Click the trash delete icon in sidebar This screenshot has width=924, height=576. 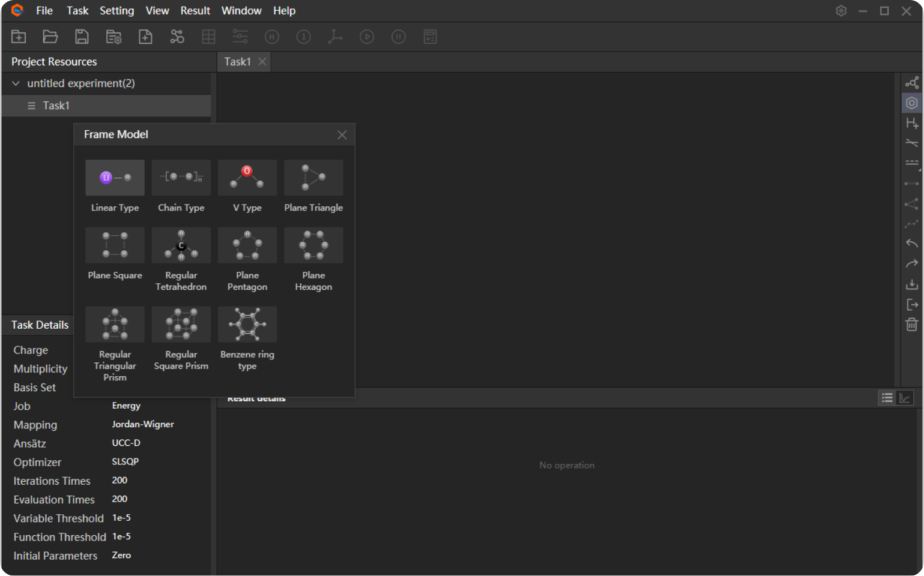coord(911,325)
